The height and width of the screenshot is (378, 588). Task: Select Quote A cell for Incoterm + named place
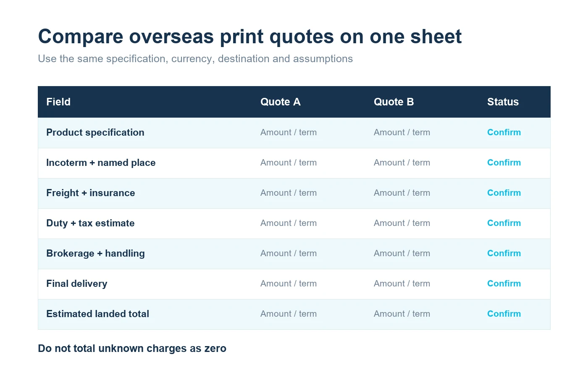(x=289, y=163)
